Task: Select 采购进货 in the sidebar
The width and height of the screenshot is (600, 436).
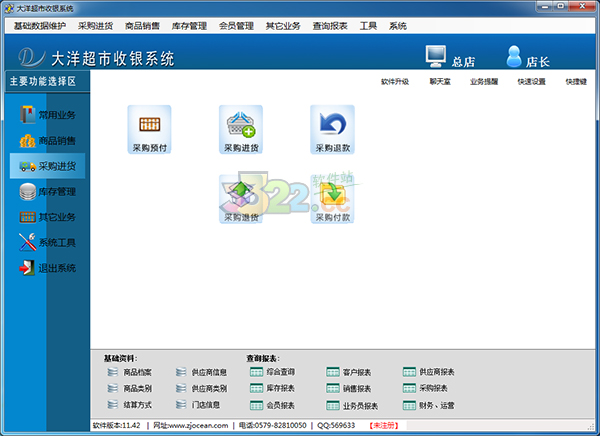Action: [x=47, y=166]
